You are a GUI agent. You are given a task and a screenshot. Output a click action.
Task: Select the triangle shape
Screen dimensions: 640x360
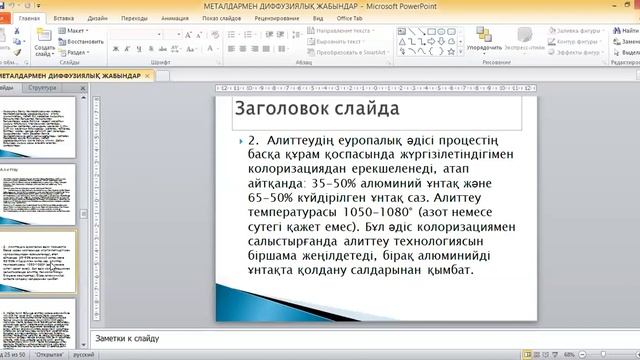tap(402, 42)
